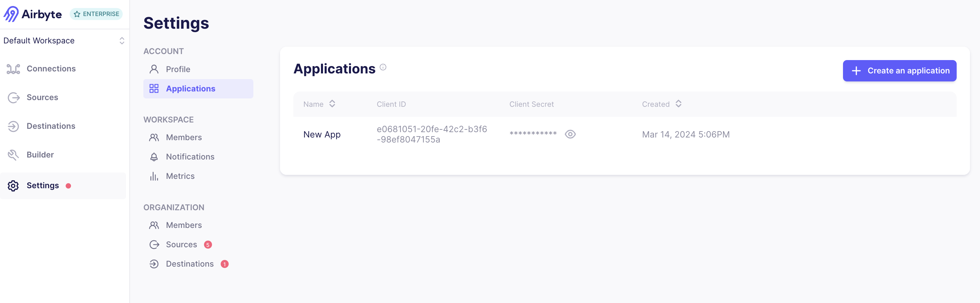Select the Destinations icon in sidebar

pos(13,126)
